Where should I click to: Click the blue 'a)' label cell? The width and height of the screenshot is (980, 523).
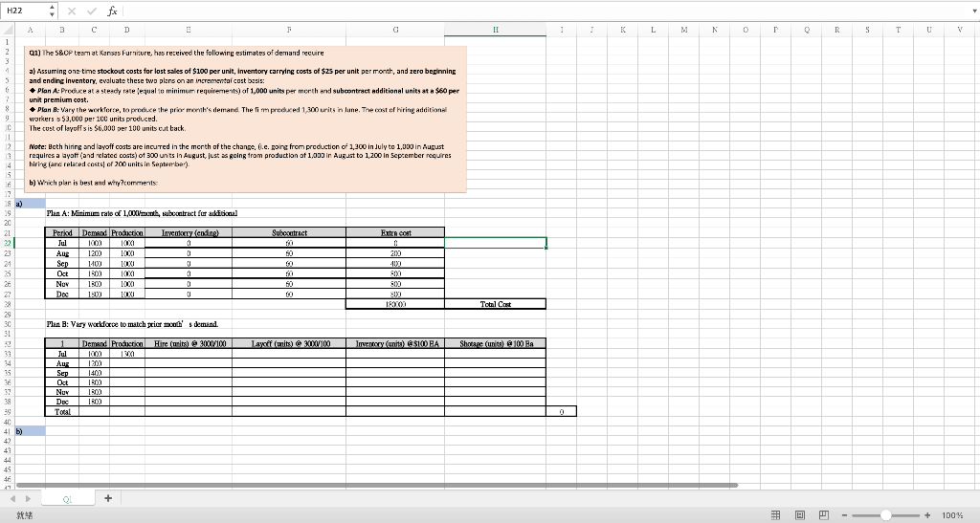(31, 204)
